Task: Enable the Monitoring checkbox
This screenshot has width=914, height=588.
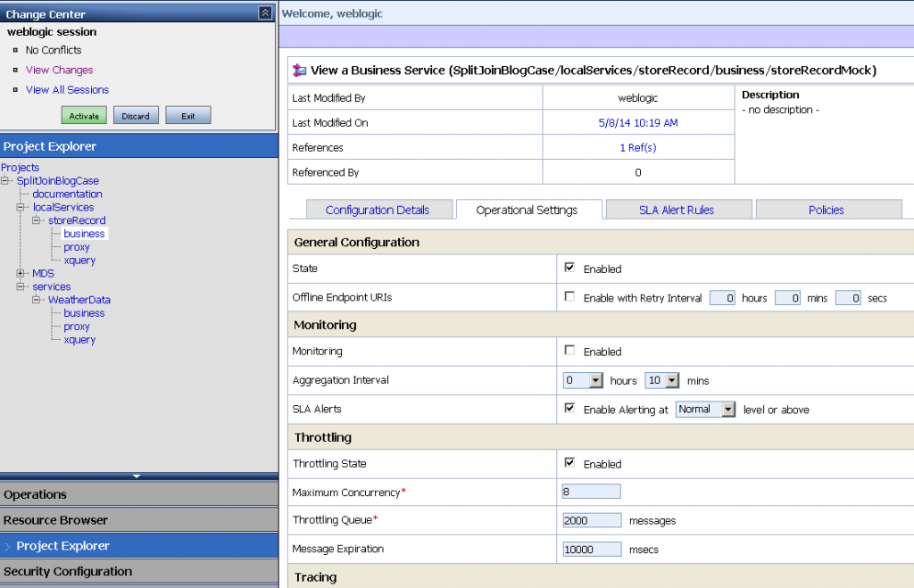Action: pyautogui.click(x=569, y=351)
